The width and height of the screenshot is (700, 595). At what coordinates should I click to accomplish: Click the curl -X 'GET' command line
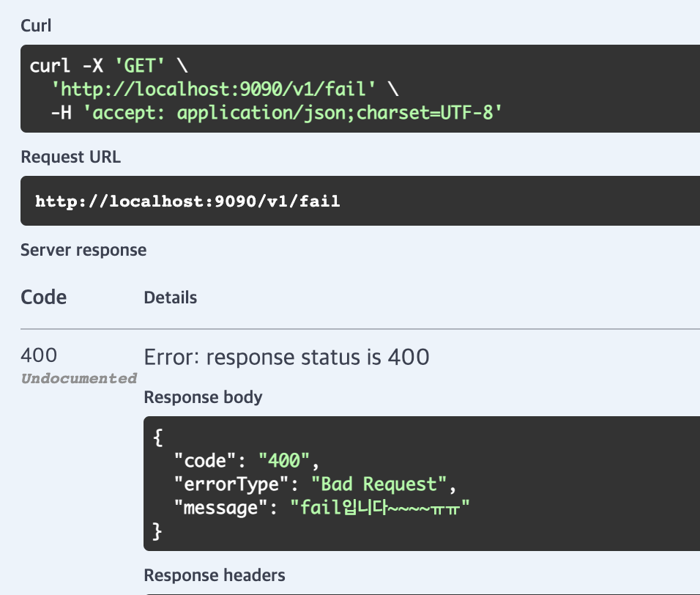(109, 66)
